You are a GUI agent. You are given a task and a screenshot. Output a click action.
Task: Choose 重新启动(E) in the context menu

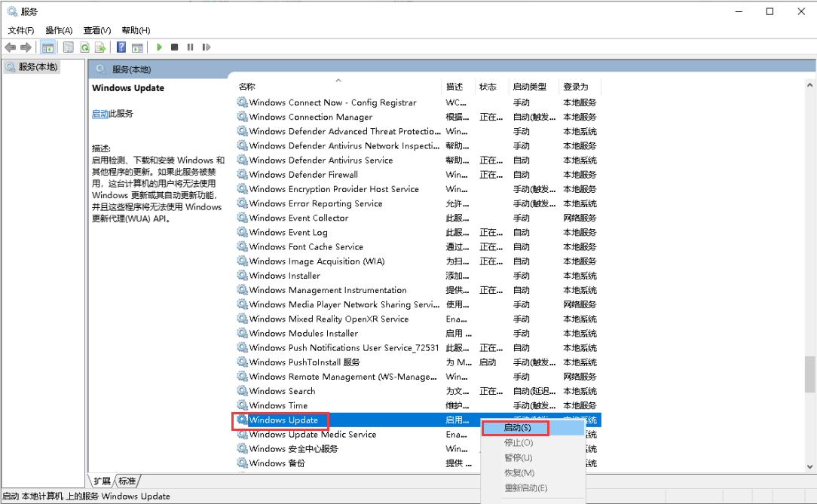[x=533, y=488]
